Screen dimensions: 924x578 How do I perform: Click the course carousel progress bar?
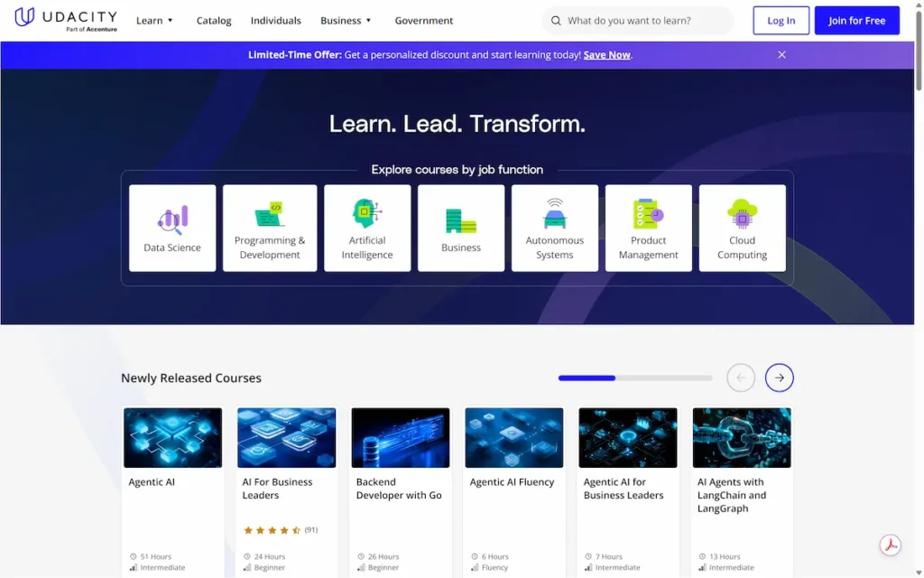[634, 378]
